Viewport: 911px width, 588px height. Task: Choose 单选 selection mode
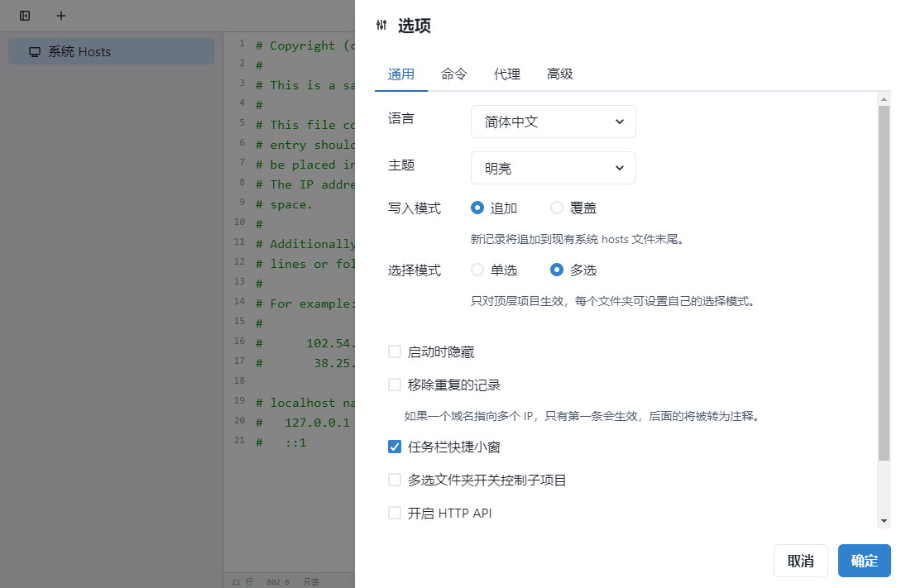pyautogui.click(x=477, y=270)
